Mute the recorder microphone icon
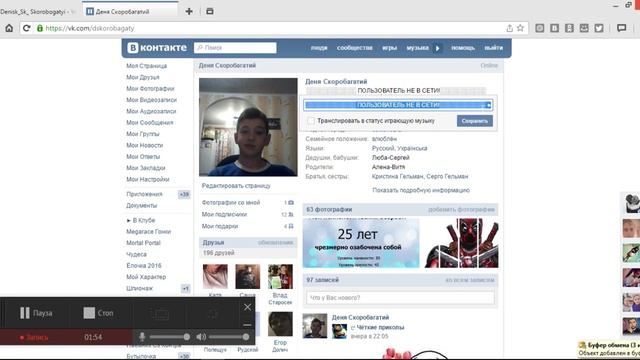This screenshot has width=640, height=360. (142, 337)
